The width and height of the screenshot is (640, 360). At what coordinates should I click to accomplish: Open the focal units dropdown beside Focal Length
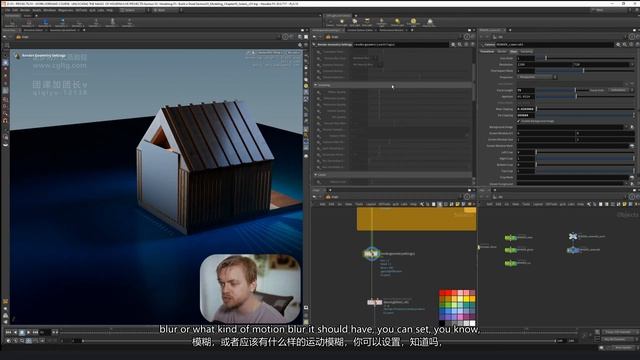619,90
